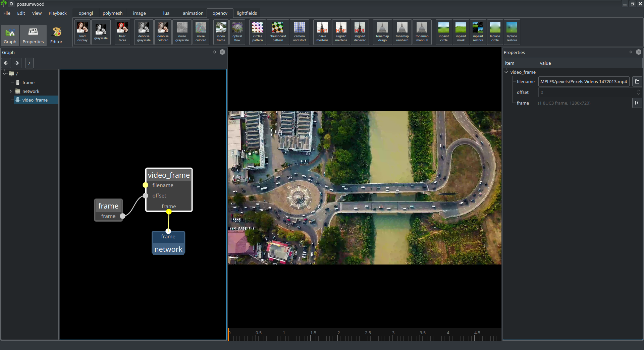The image size is (644, 350).
Task: Select the tonemap drago tool
Action: 382,32
